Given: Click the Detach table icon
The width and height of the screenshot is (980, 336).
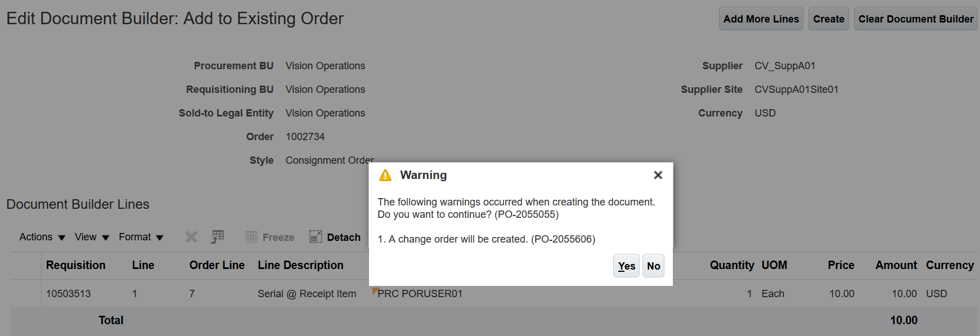Looking at the screenshot, I should coord(316,237).
